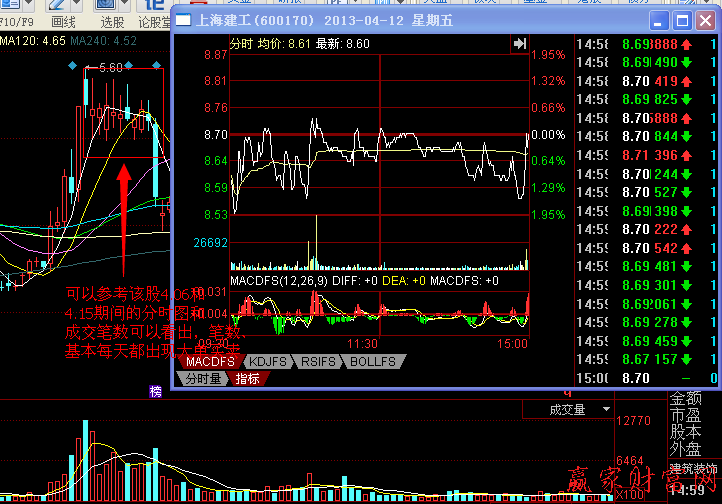Click the 画线 toolbar button
Screen dimensions: 722x504
point(63,21)
